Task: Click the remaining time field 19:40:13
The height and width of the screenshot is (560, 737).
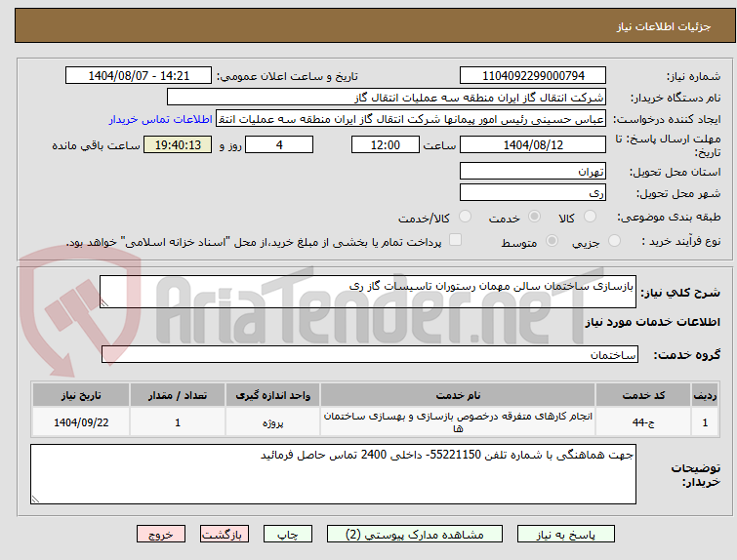Action: click(178, 144)
